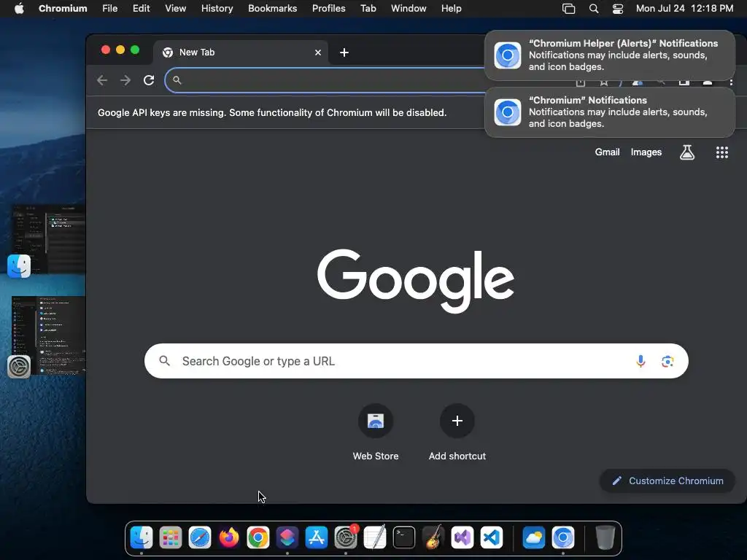Switch to Finder window in Stage Manager
The image size is (747, 560).
pyautogui.click(x=47, y=241)
